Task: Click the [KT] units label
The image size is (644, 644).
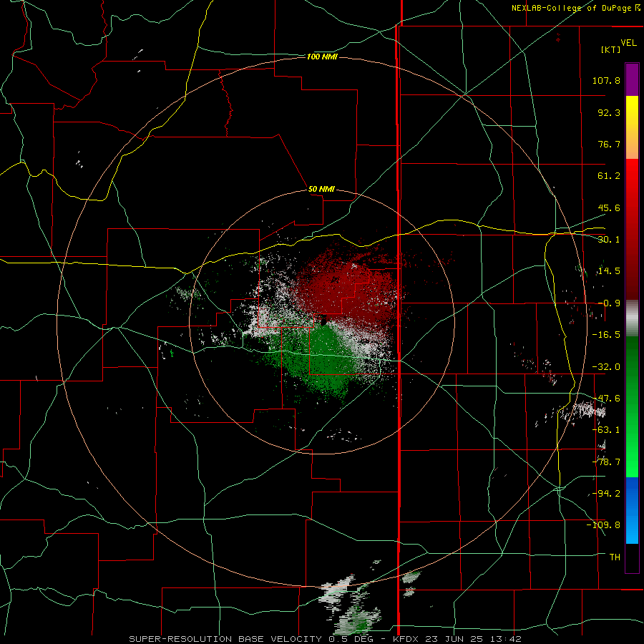Action: tap(611, 49)
